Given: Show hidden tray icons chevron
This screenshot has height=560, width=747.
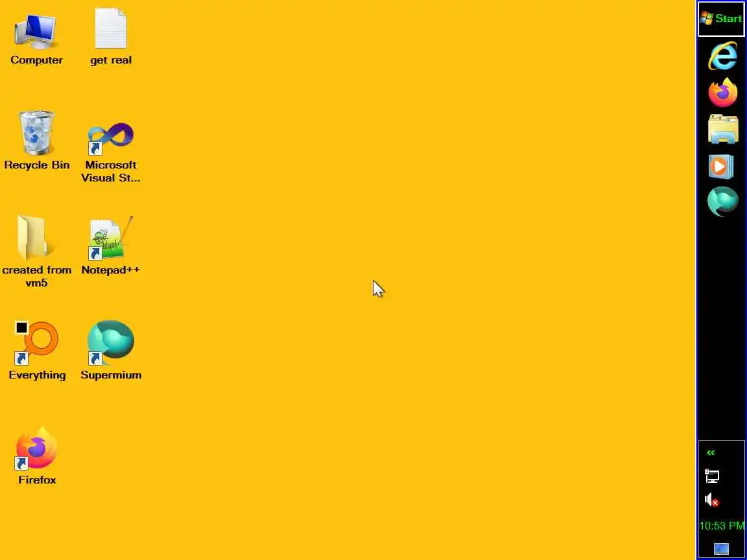Looking at the screenshot, I should coord(711,453).
